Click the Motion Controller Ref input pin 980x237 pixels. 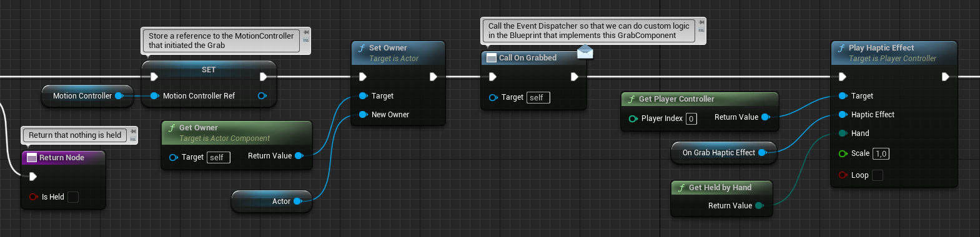coord(155,95)
